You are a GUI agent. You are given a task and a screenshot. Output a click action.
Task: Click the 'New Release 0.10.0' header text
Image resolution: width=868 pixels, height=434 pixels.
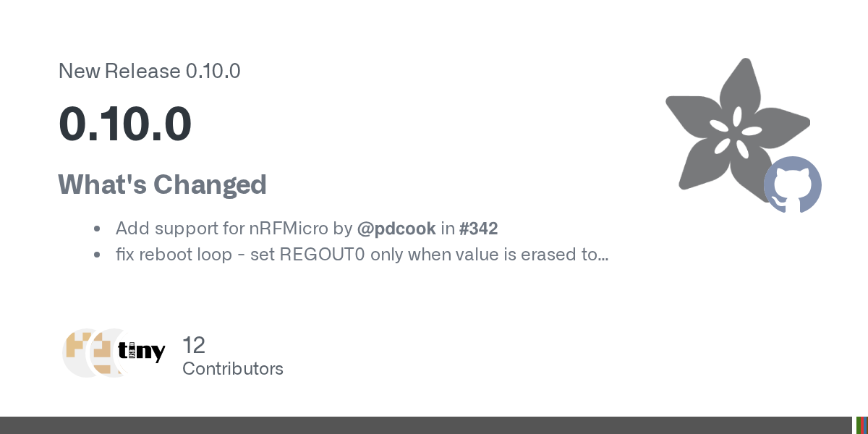click(x=149, y=71)
